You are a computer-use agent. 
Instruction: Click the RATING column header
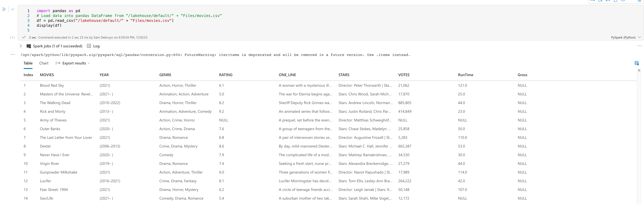[x=225, y=75]
